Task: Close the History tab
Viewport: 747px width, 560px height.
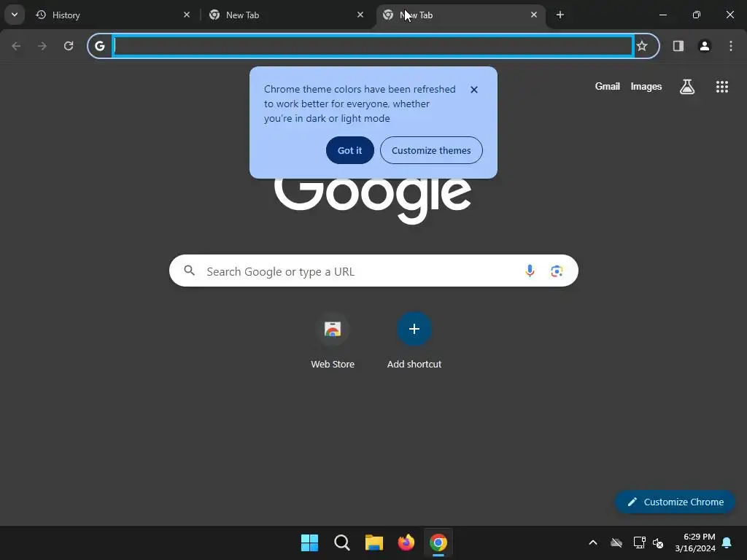Action: [187, 15]
